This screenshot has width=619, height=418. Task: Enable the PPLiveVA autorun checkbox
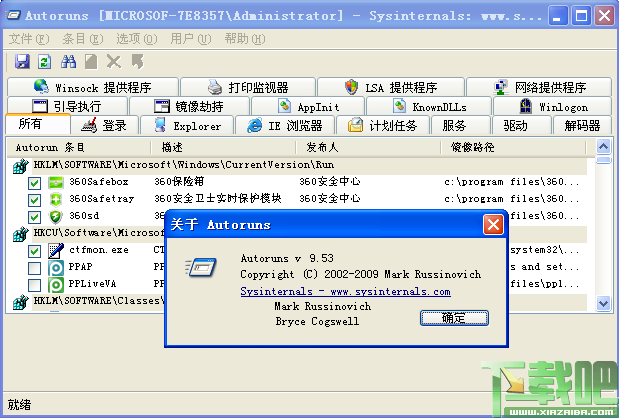[34, 285]
